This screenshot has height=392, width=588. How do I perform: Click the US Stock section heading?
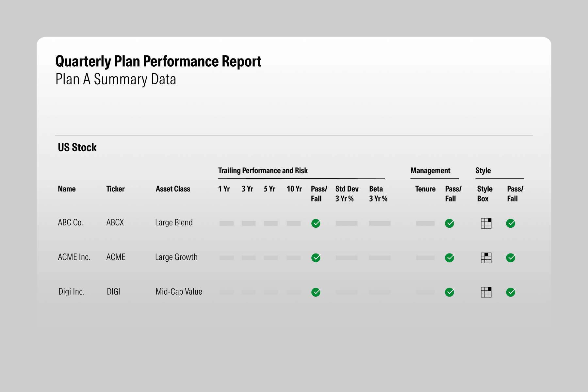click(x=77, y=147)
